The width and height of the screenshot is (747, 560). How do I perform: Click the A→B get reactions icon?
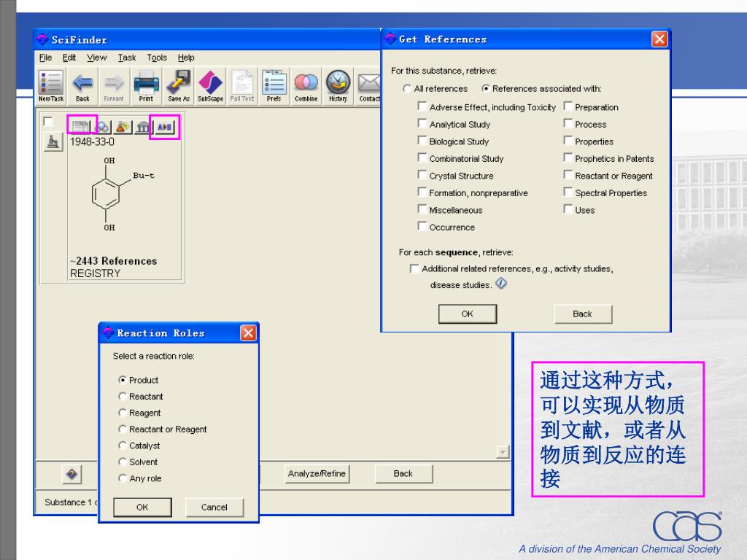pos(164,127)
